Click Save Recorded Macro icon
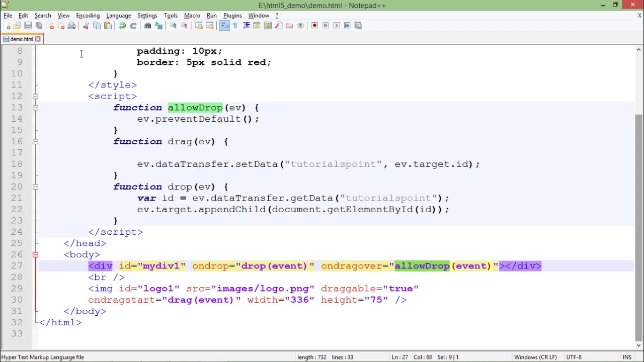Image resolution: width=644 pixels, height=362 pixels. coord(358,26)
